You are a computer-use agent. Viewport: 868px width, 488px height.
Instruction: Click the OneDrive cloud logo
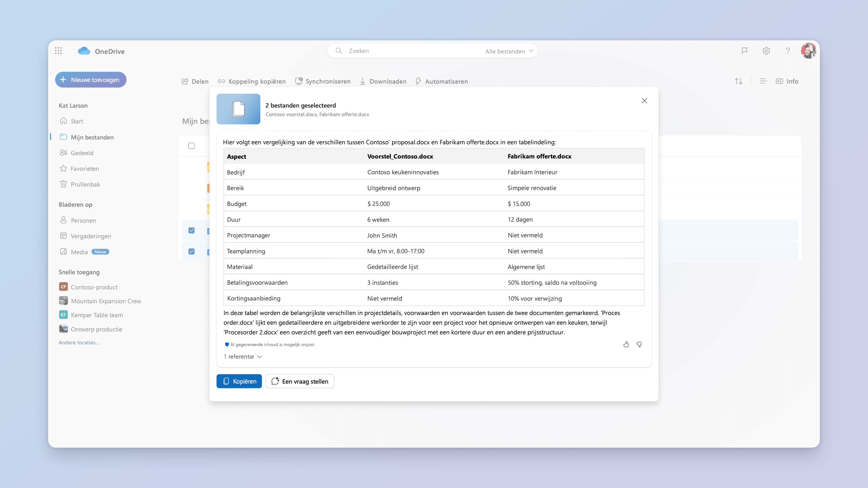(84, 51)
